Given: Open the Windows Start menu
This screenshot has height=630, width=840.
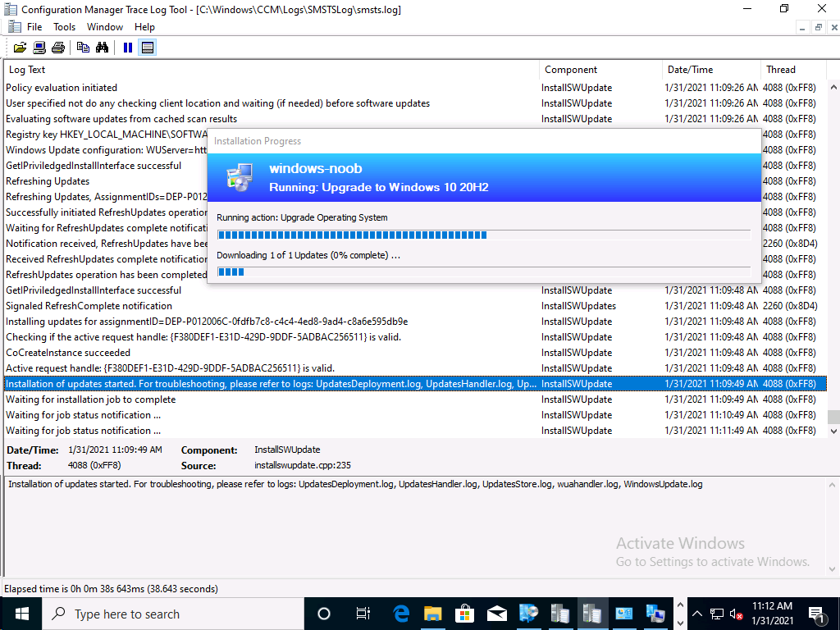Looking at the screenshot, I should pos(21,614).
